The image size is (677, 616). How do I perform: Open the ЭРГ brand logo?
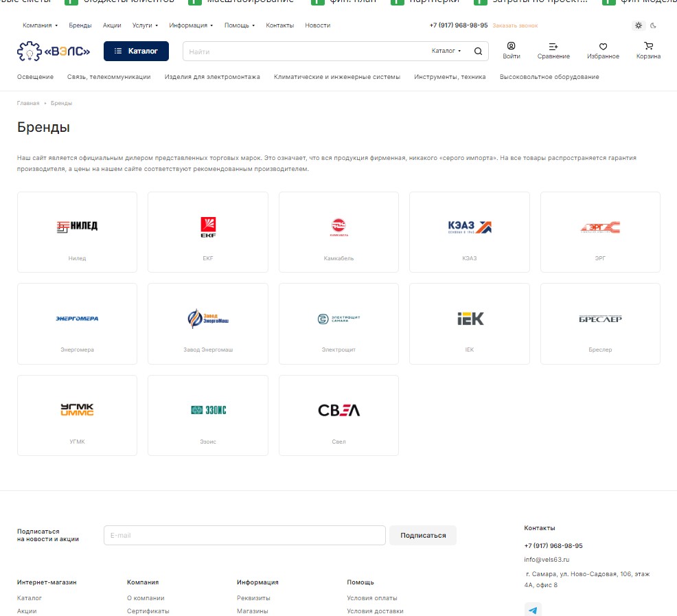(x=600, y=227)
